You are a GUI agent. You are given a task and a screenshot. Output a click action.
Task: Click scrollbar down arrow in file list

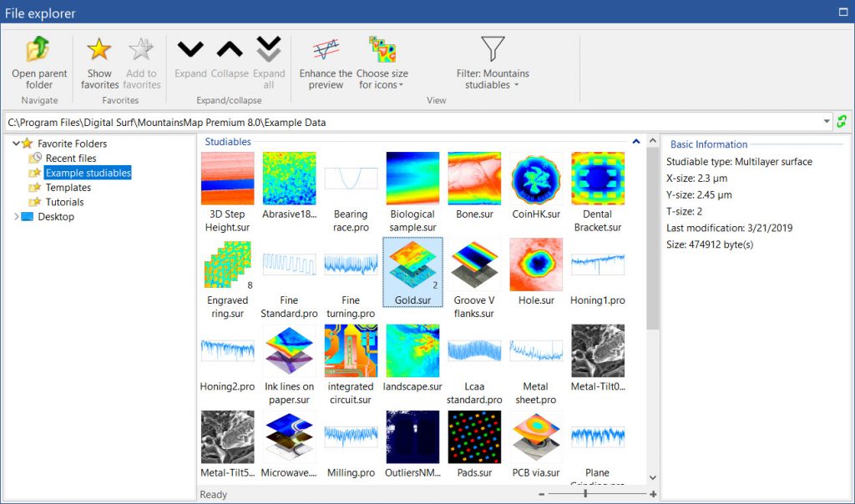point(653,478)
